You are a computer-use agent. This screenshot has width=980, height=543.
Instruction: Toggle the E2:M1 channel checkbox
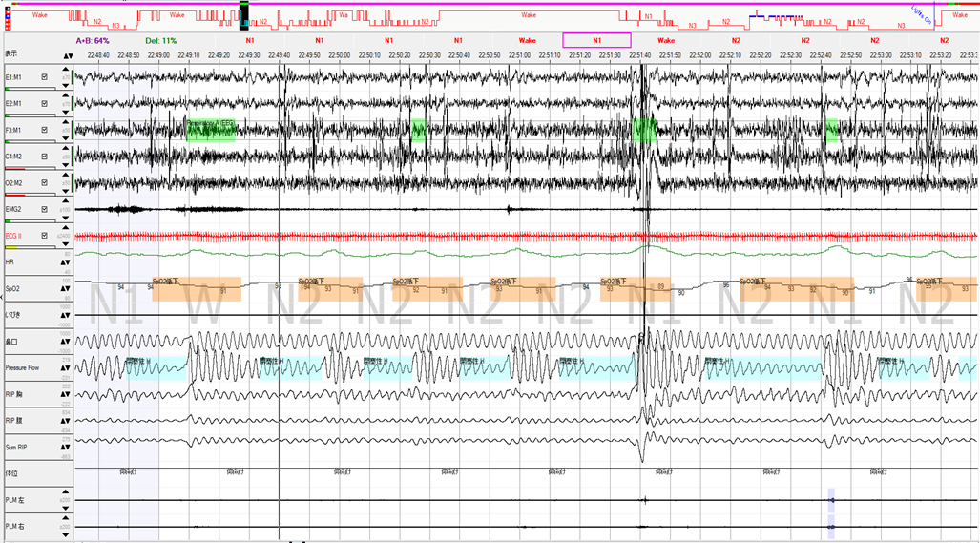pos(45,104)
